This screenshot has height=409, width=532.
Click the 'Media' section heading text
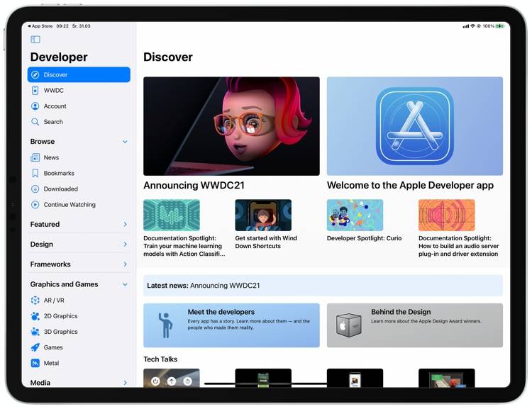(40, 383)
